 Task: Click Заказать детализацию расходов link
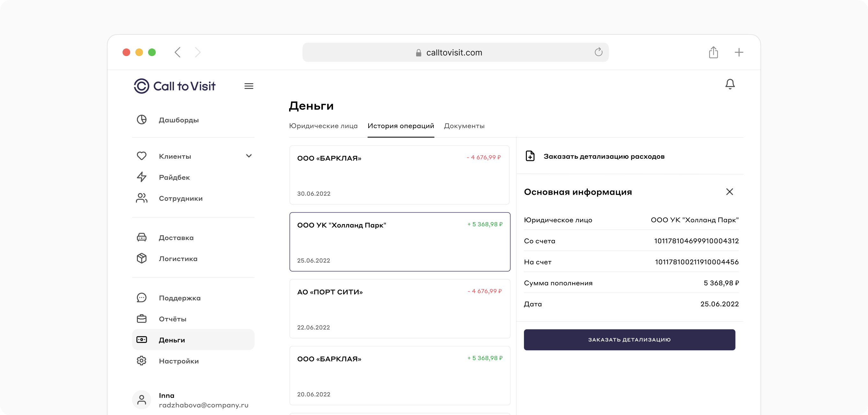click(x=604, y=157)
